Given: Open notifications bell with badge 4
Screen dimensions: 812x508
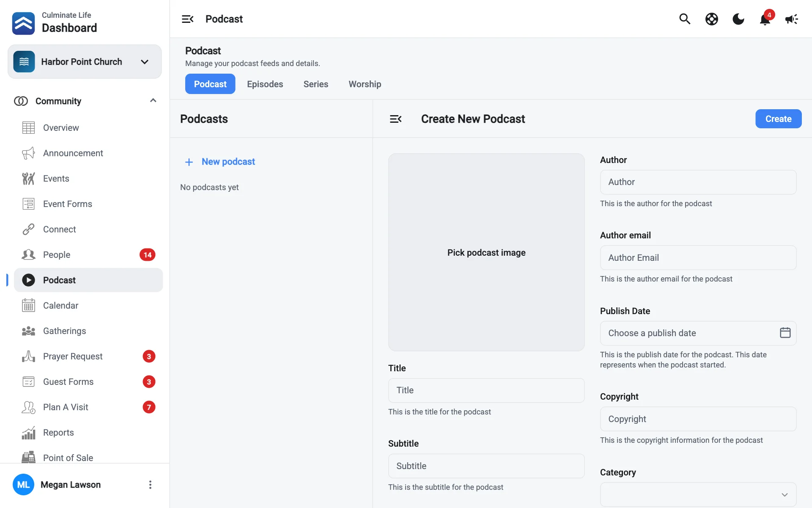Looking at the screenshot, I should pos(765,19).
